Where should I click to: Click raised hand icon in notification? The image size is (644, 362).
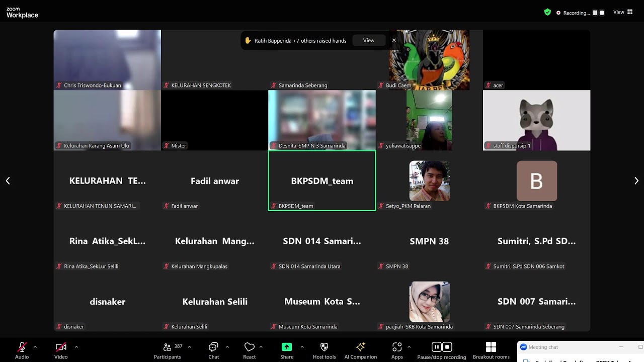(x=248, y=40)
